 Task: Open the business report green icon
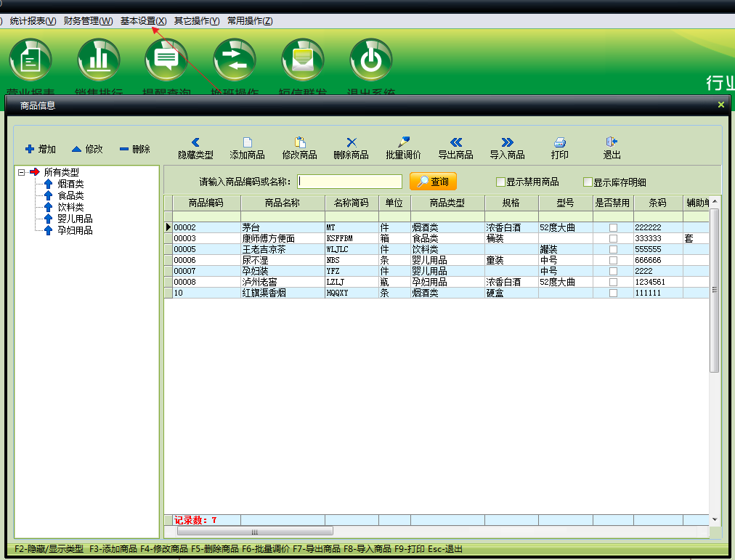[31, 60]
